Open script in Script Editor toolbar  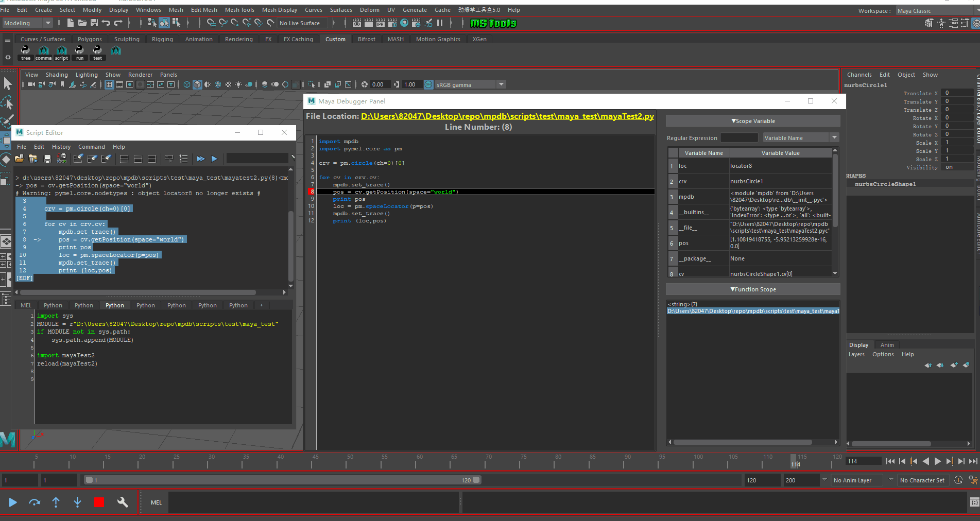(20, 159)
